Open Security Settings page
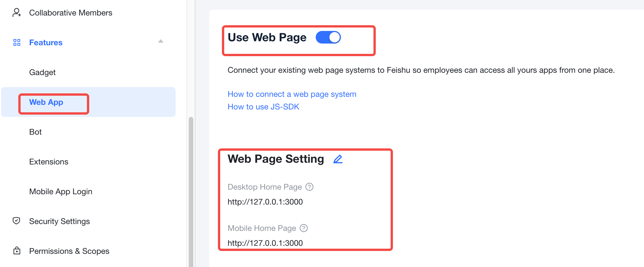Screen dimensions: 644x267 (59, 221)
